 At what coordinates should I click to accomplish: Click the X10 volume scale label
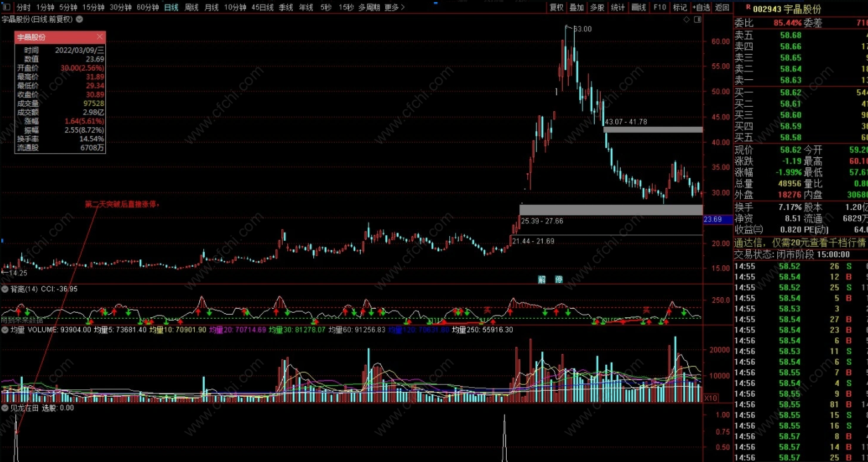(711, 397)
